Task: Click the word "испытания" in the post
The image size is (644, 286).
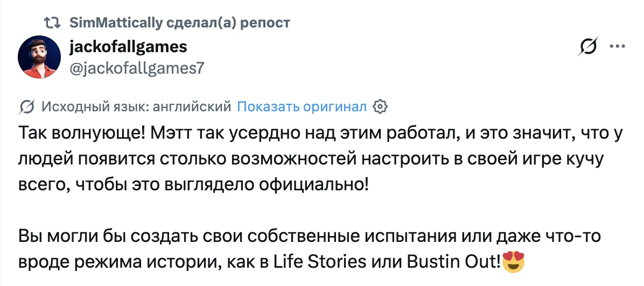Action: (x=407, y=237)
